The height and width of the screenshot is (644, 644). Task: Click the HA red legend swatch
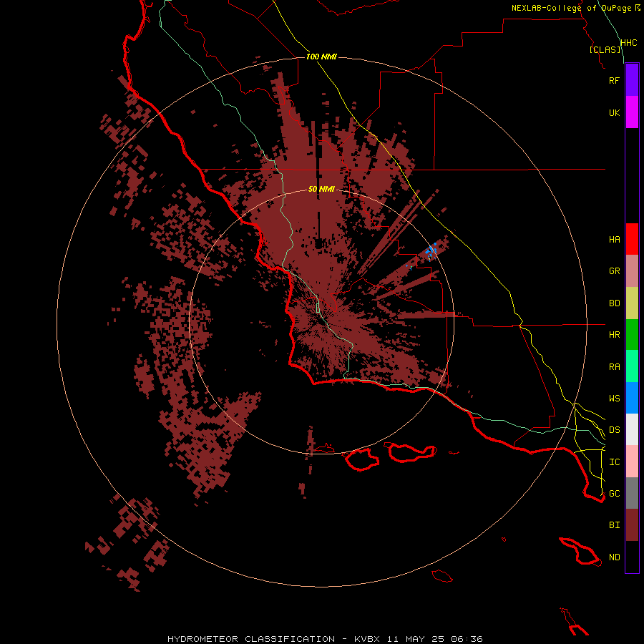click(632, 239)
